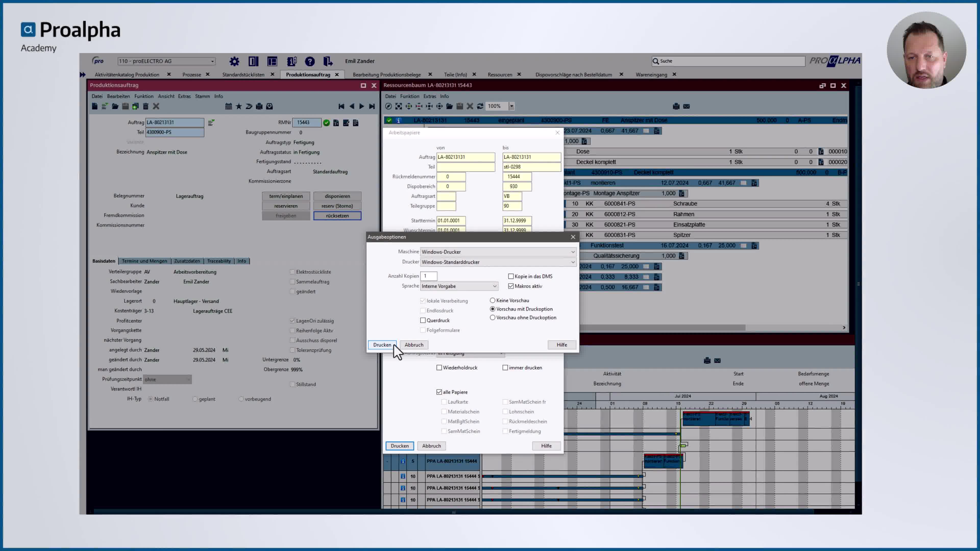
Task: Click the star favorites icon
Action: (x=239, y=106)
